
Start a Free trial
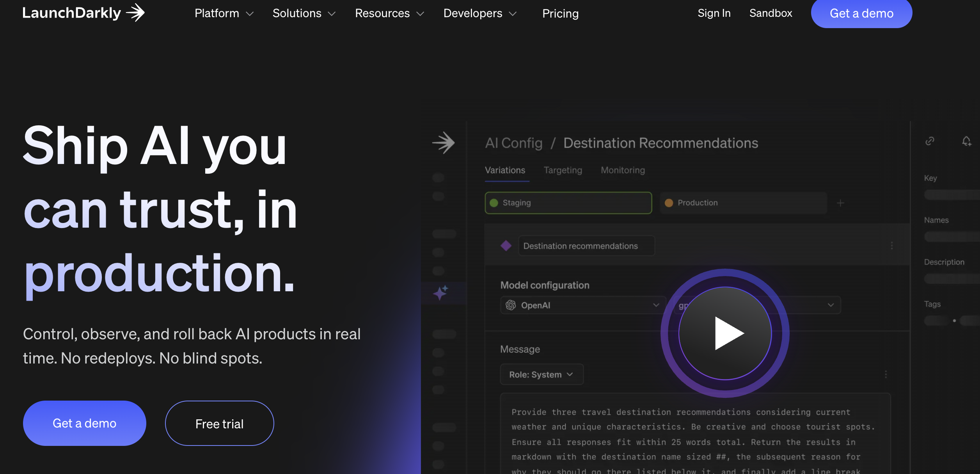click(219, 423)
